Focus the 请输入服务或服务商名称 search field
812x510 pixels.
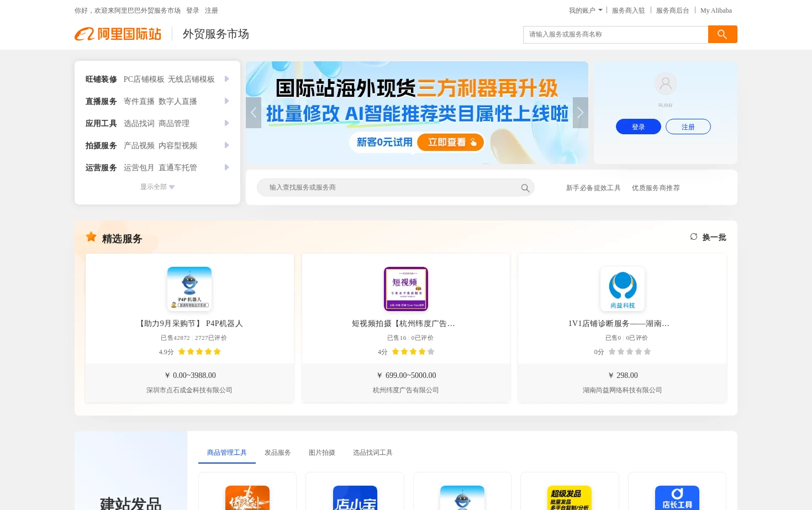coord(615,34)
